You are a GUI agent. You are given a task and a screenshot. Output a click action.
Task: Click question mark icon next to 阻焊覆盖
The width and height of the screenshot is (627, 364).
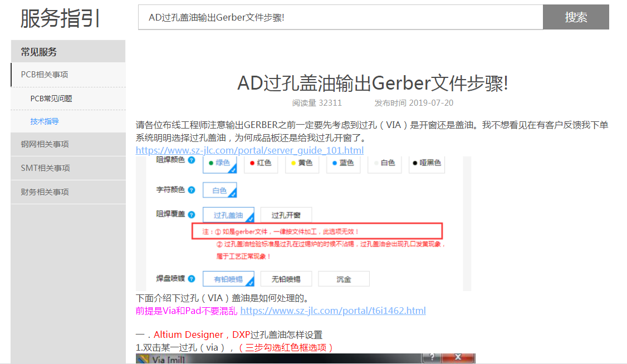tap(192, 214)
